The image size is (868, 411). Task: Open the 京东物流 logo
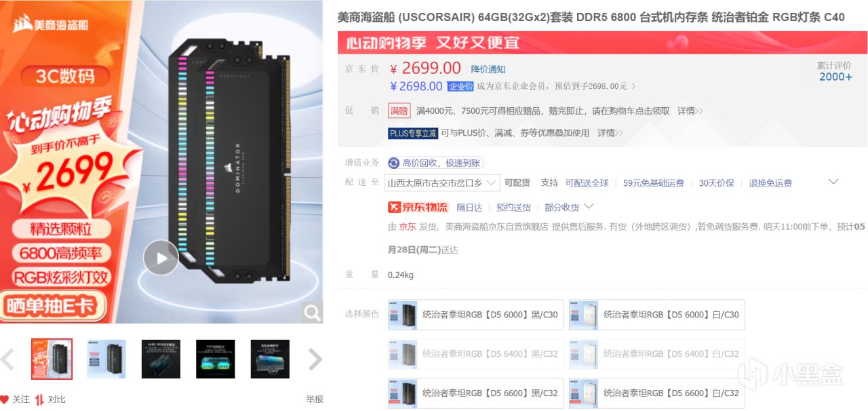pos(418,207)
